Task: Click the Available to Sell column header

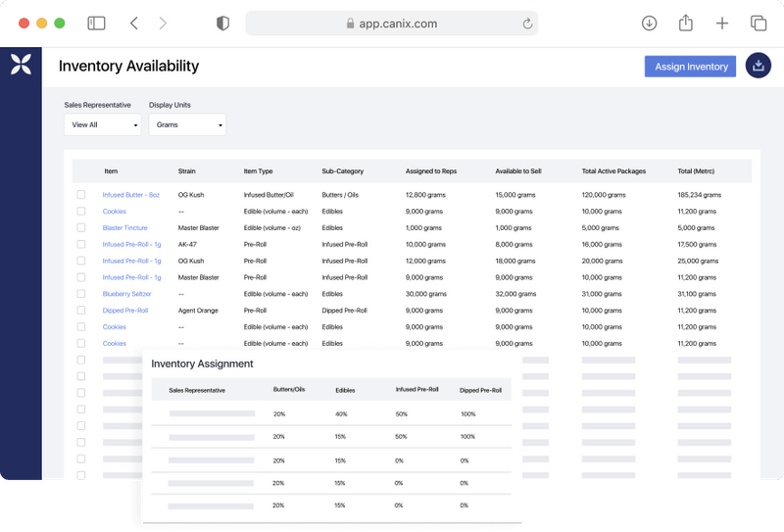Action: point(518,171)
